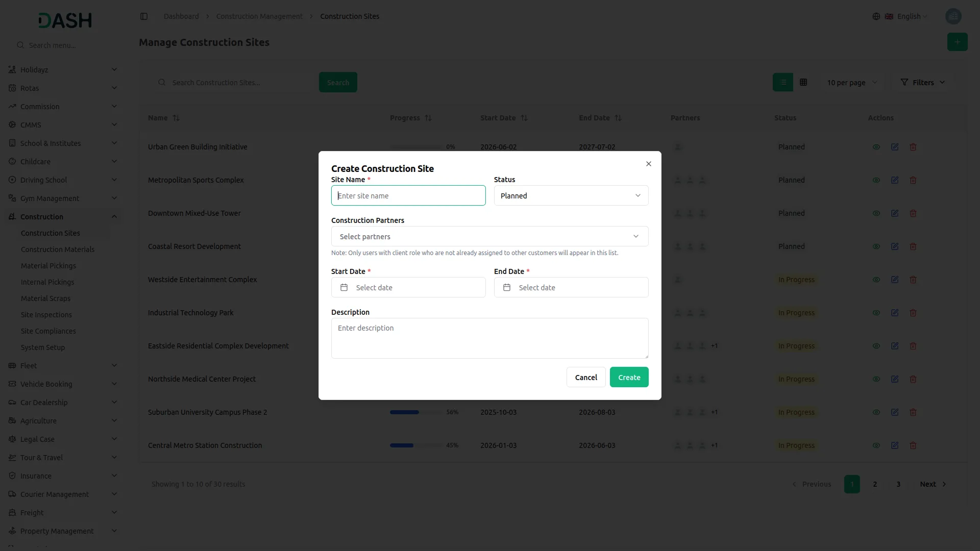Delete the Downtown Mixed-Use Tower site
This screenshot has height=551, width=980.
coord(913,213)
